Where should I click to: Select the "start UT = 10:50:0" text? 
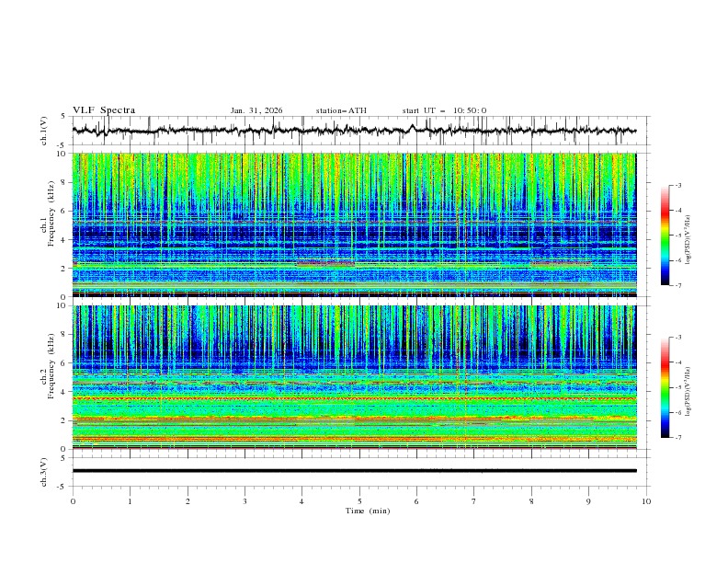coord(444,110)
